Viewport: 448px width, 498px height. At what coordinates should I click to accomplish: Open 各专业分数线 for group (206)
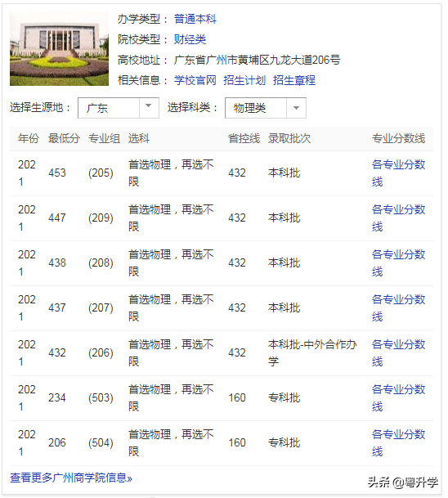[398, 353]
